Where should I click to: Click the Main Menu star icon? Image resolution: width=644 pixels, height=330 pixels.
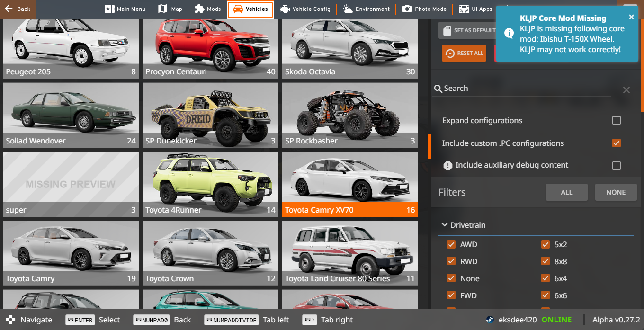click(110, 9)
